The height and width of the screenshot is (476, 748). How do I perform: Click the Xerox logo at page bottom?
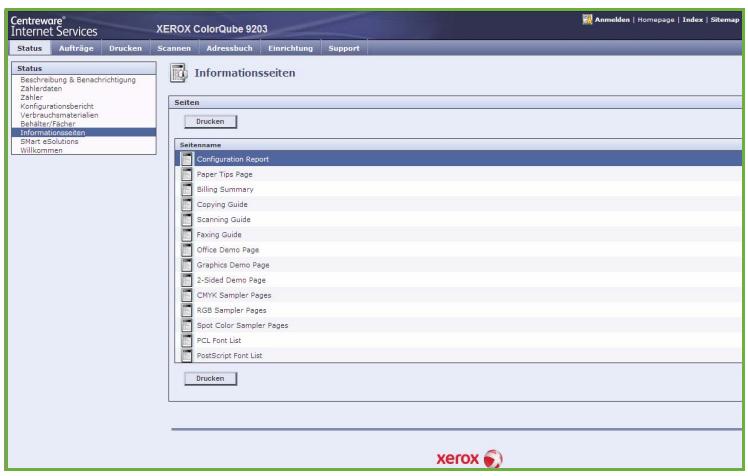pyautogui.click(x=469, y=458)
